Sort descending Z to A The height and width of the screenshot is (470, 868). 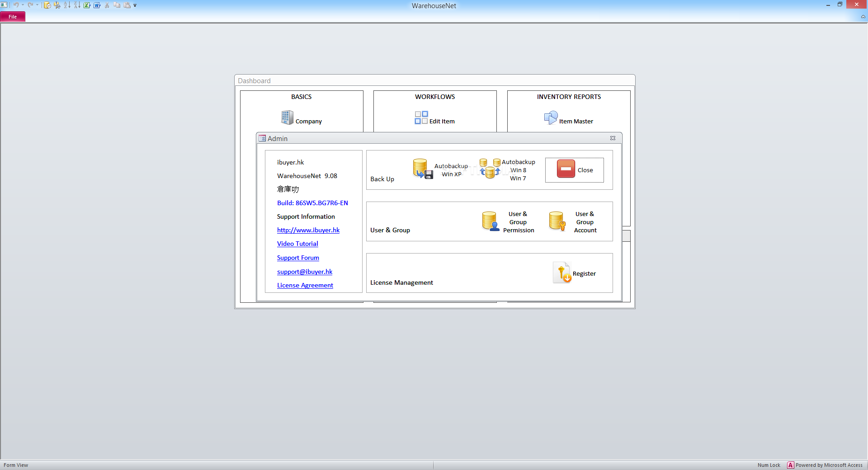pos(77,5)
